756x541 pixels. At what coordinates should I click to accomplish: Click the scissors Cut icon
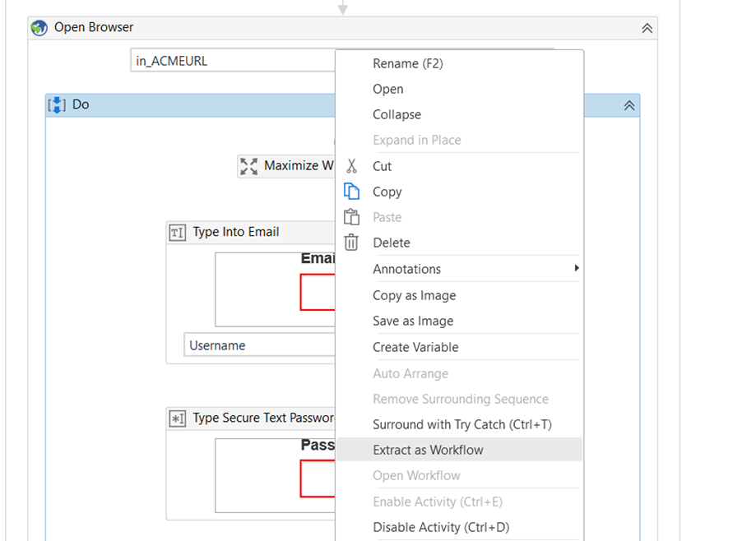tap(351, 166)
